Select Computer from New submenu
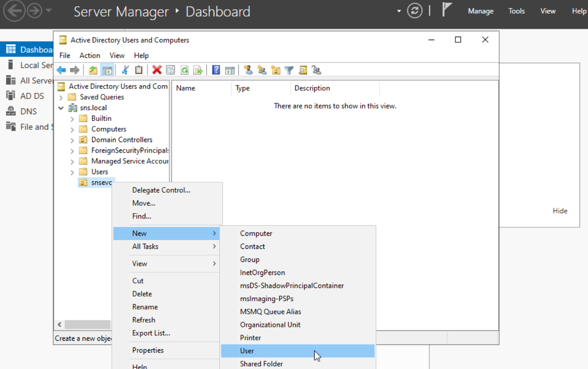Image resolution: width=588 pixels, height=369 pixels. pyautogui.click(x=298, y=234)
